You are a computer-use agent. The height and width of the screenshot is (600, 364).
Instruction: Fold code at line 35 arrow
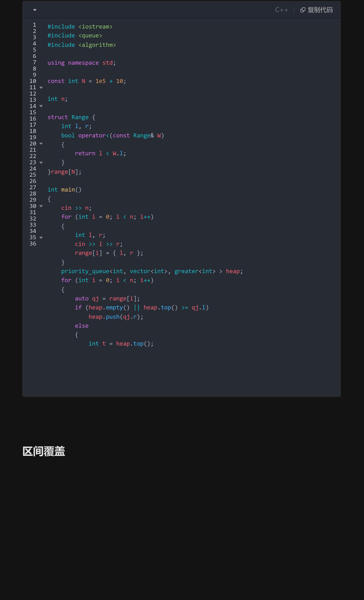coord(41,238)
